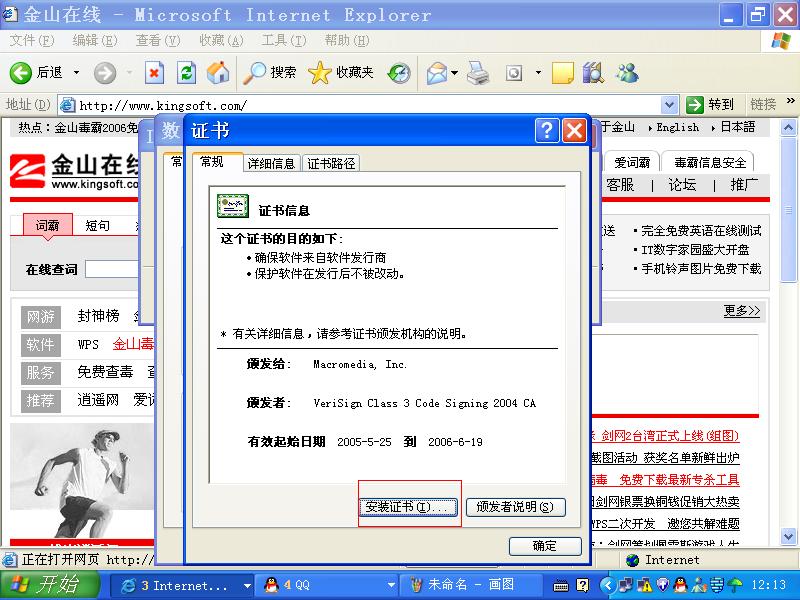
Task: Click the 毒霸信息安全 page tab
Action: click(710, 162)
